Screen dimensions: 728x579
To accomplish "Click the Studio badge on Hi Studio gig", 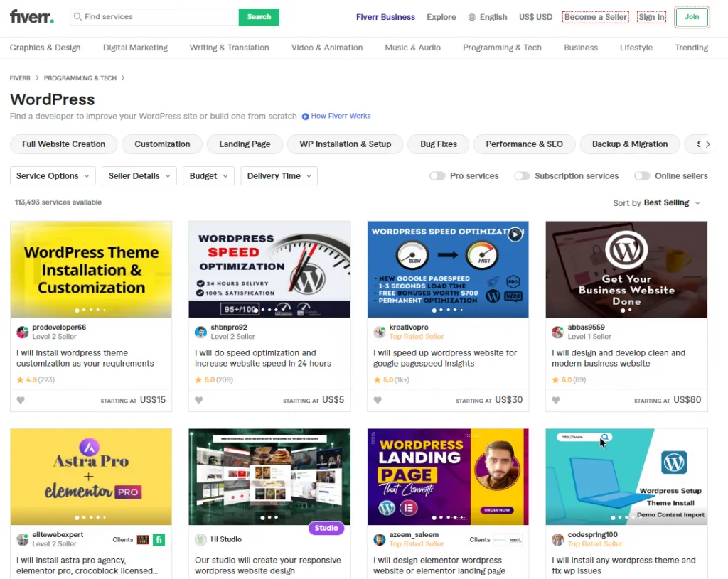I will tap(326, 528).
